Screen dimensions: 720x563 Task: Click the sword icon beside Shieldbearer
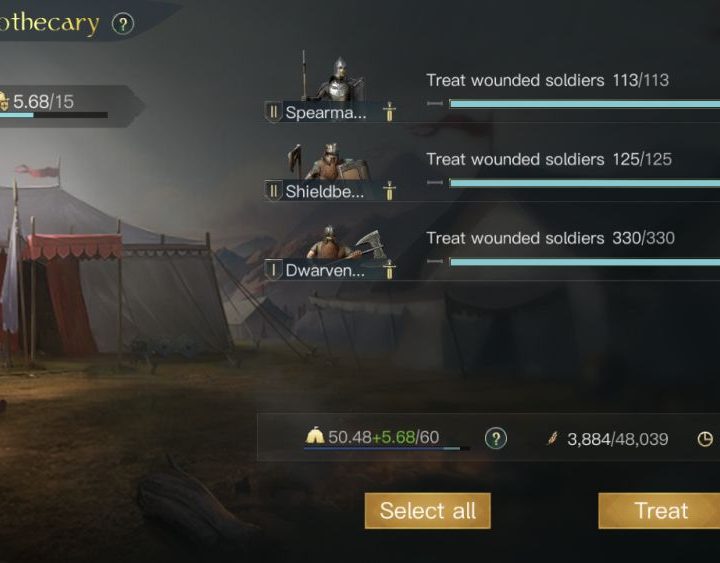pos(389,191)
